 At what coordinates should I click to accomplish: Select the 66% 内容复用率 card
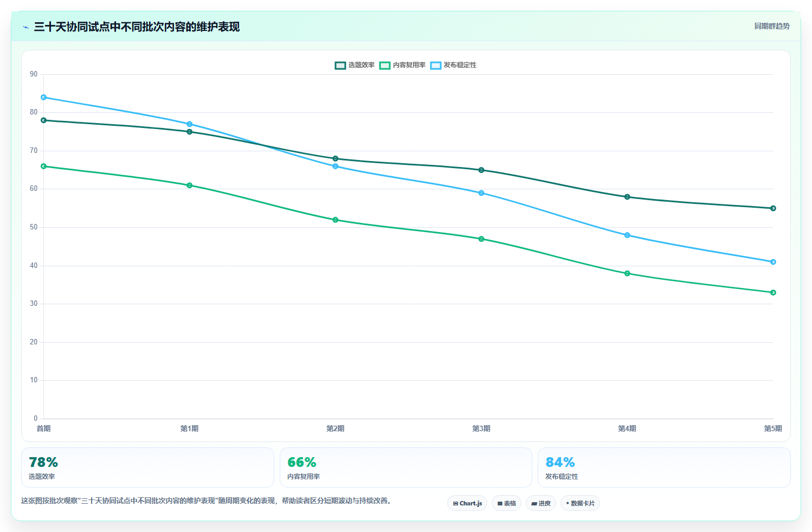(x=406, y=467)
